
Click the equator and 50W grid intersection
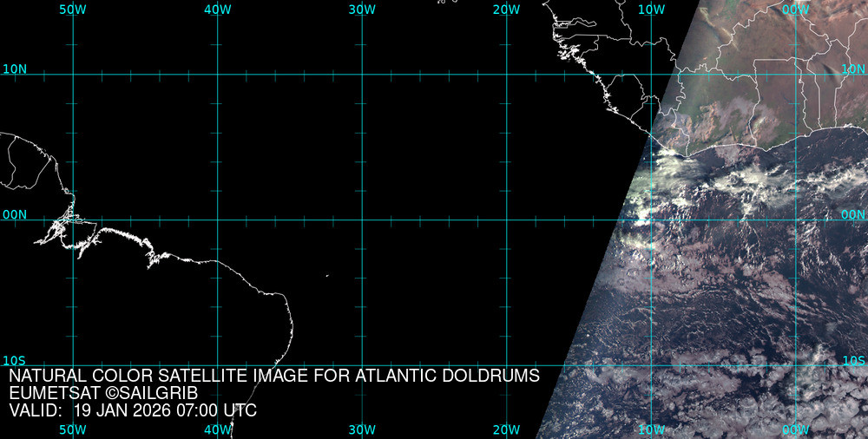point(73,219)
